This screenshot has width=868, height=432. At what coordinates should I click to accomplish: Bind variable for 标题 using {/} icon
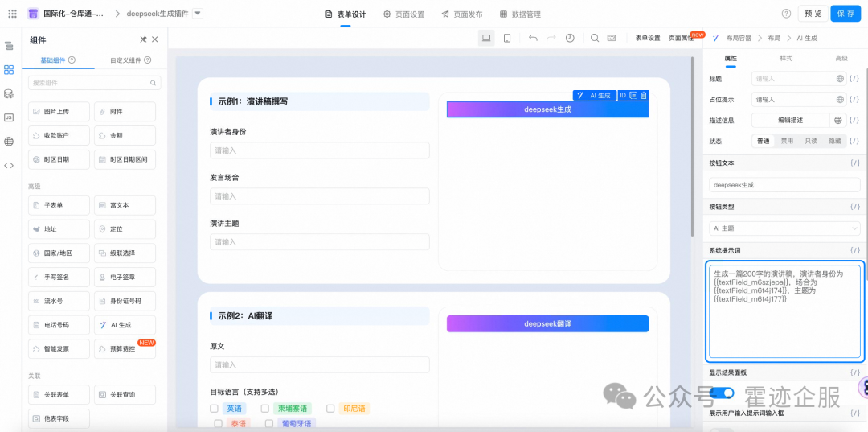pyautogui.click(x=854, y=79)
